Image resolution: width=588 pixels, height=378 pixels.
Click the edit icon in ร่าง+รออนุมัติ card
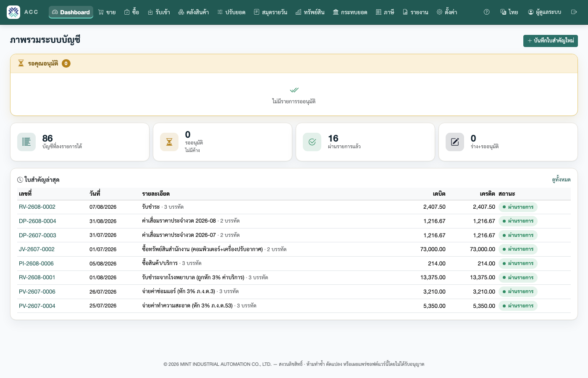[455, 142]
